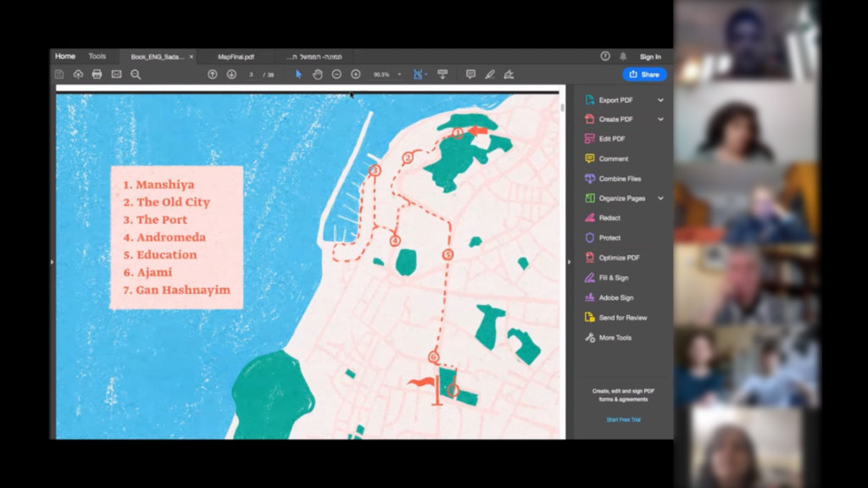Image resolution: width=868 pixels, height=488 pixels.
Task: Click '2. The Old City' legend text
Action: pyautogui.click(x=167, y=202)
